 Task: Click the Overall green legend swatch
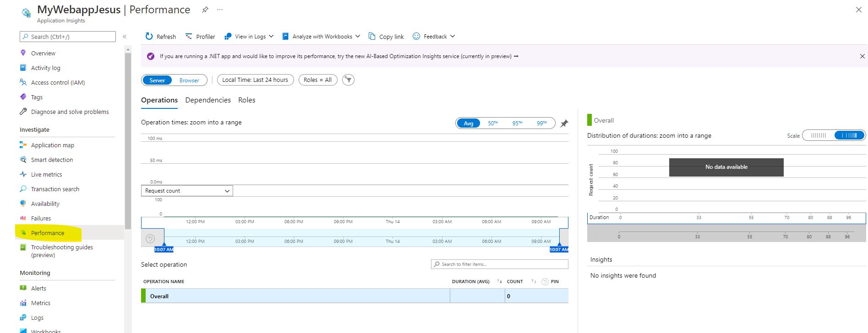pos(590,120)
